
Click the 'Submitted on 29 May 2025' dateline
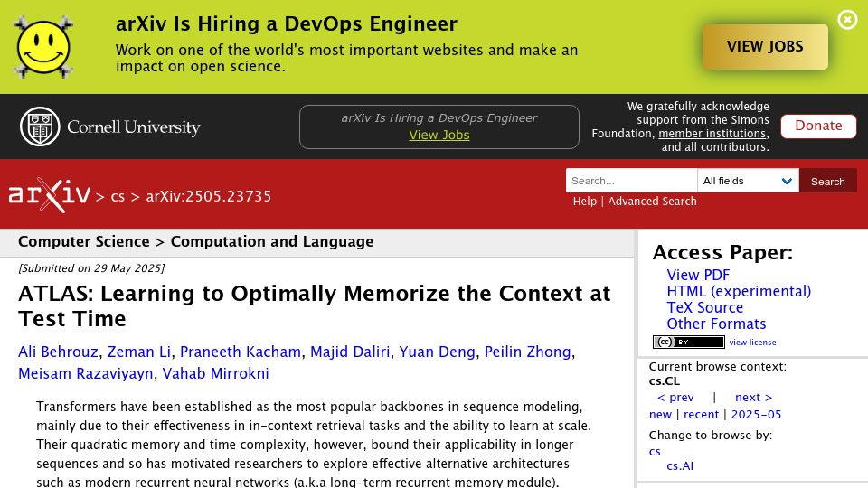[x=91, y=268]
